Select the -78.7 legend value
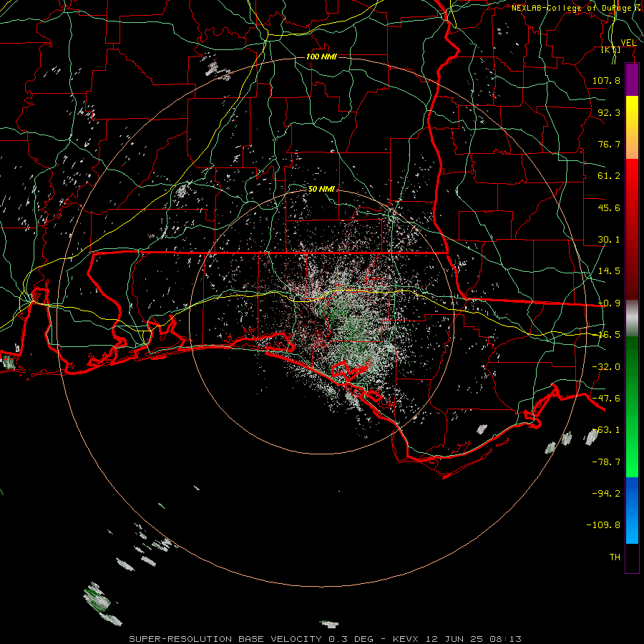This screenshot has height=644, width=644. click(x=606, y=462)
